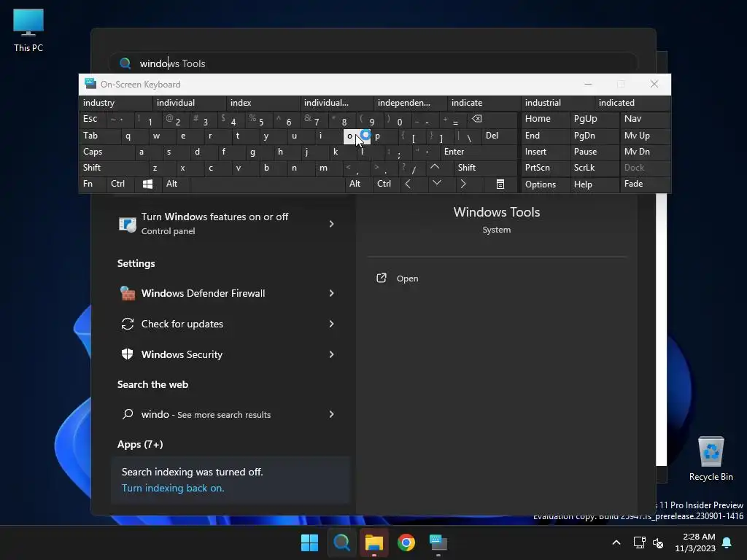747x560 pixels.
Task: Click Open for Windows Tools
Action: (407, 279)
